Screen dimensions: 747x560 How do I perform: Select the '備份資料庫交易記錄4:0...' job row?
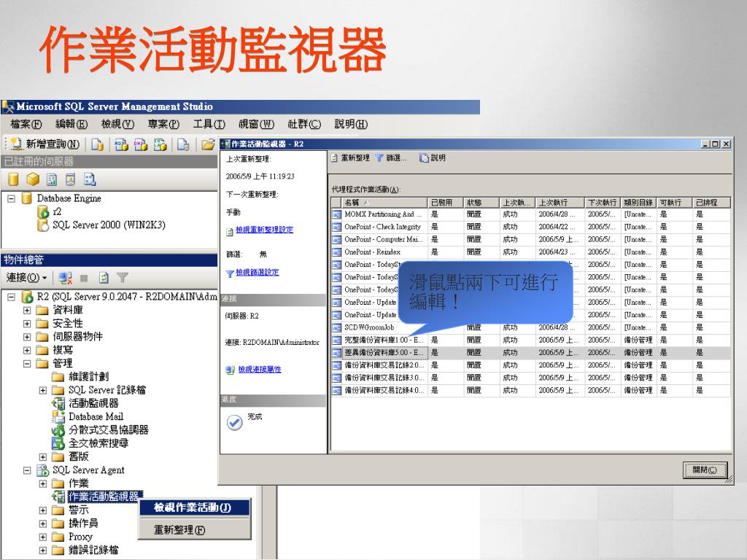(x=531, y=391)
